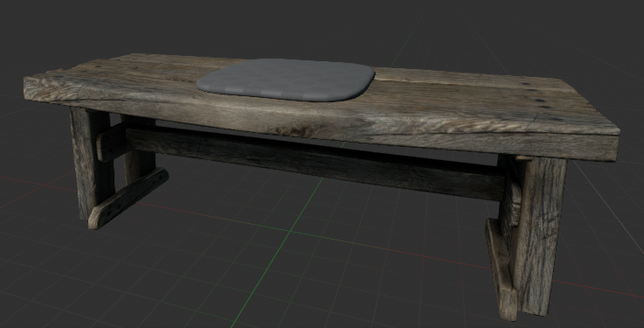Image resolution: width=644 pixels, height=328 pixels.
Task: Click the rounded front corner of the cushion
Action: (x=352, y=94)
